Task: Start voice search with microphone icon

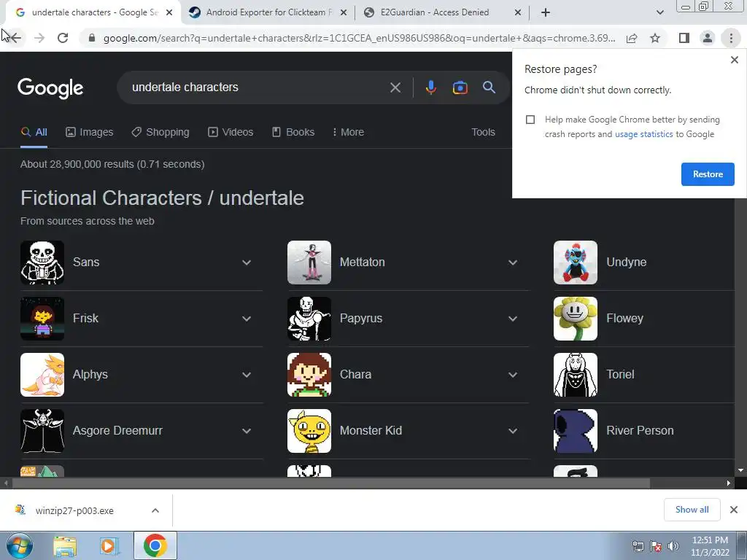Action: click(x=430, y=87)
